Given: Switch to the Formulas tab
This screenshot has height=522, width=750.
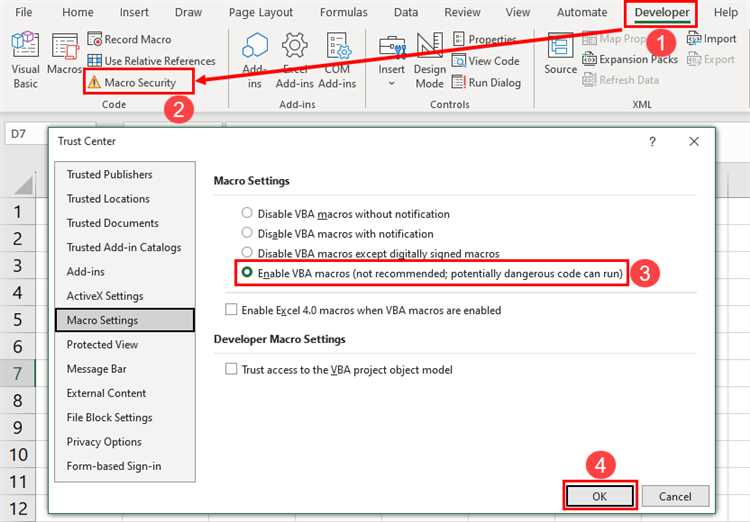Looking at the screenshot, I should tap(343, 12).
